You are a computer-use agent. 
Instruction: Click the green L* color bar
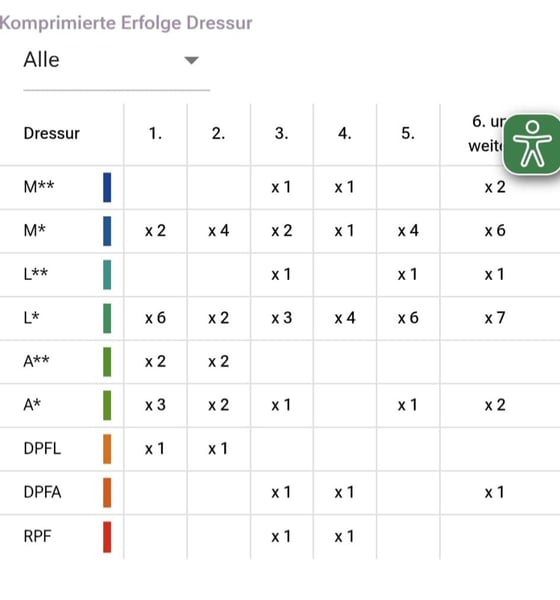107,318
